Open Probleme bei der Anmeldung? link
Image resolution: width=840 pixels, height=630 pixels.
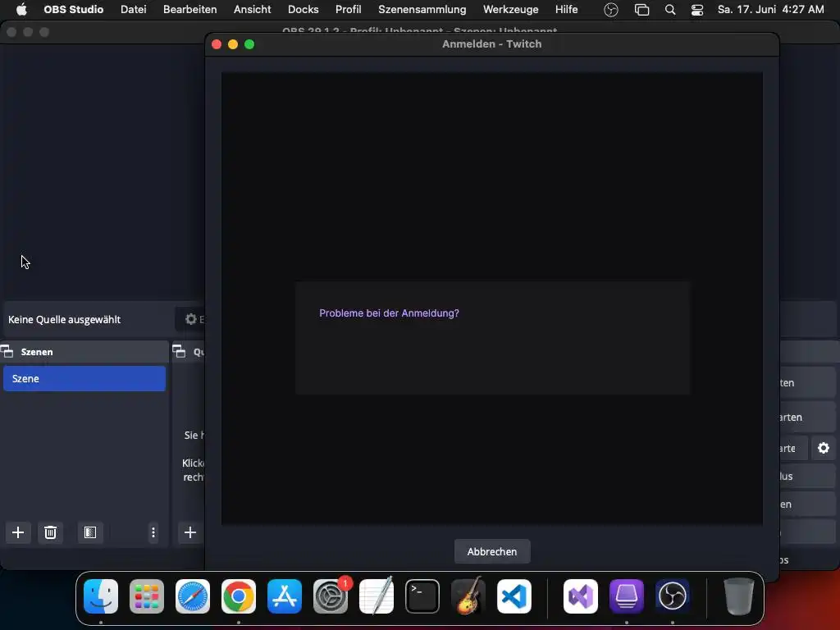tap(389, 313)
